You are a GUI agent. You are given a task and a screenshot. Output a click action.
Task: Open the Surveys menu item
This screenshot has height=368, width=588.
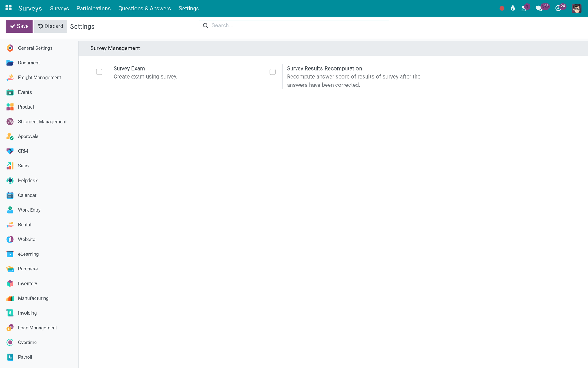59,8
